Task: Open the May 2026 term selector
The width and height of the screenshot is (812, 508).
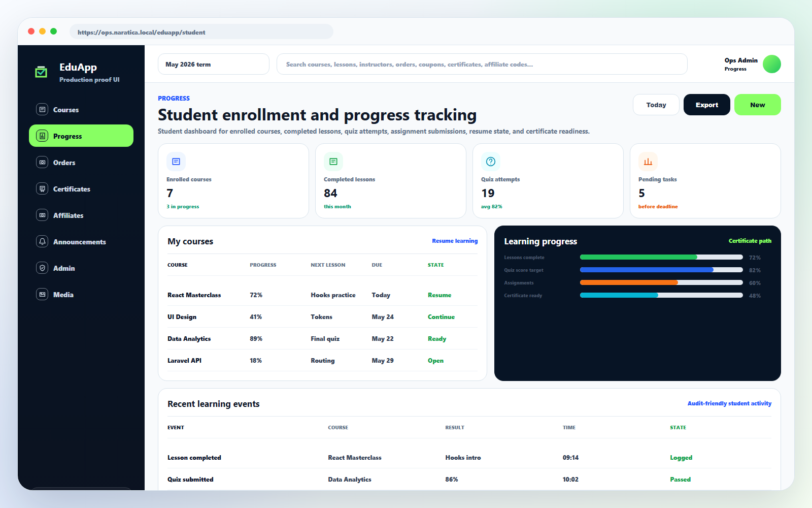Action: (x=214, y=64)
